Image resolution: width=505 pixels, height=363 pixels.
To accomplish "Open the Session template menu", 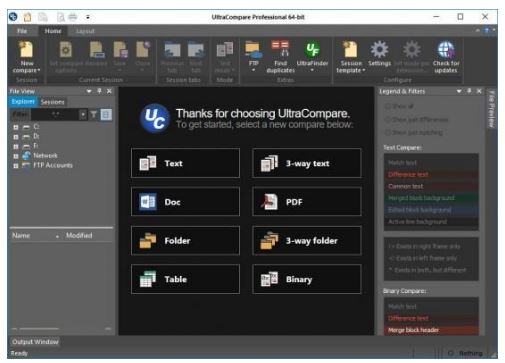I will click(351, 57).
